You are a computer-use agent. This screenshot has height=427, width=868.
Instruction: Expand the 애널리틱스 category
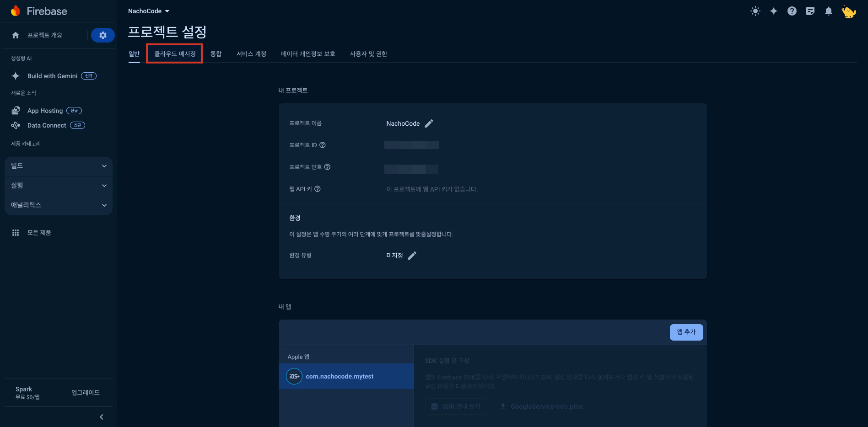click(59, 205)
